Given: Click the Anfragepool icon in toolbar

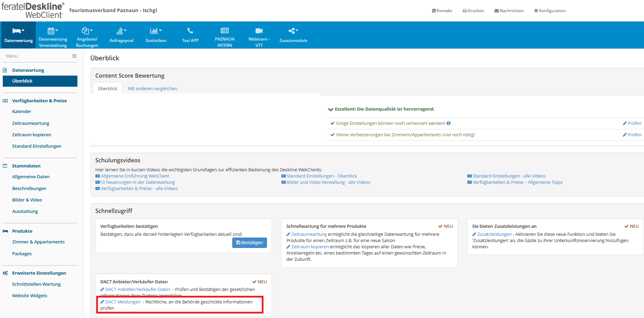Looking at the screenshot, I should [x=121, y=31].
